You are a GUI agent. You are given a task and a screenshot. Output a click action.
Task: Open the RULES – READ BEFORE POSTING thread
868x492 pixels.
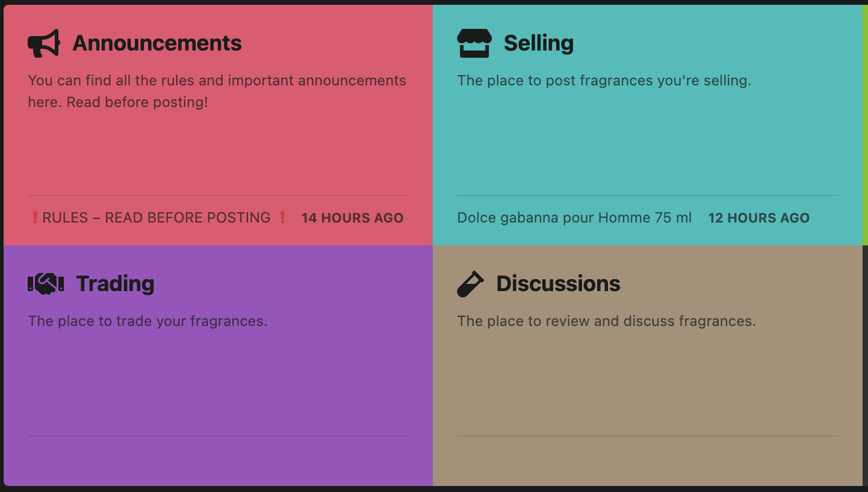[x=157, y=218]
